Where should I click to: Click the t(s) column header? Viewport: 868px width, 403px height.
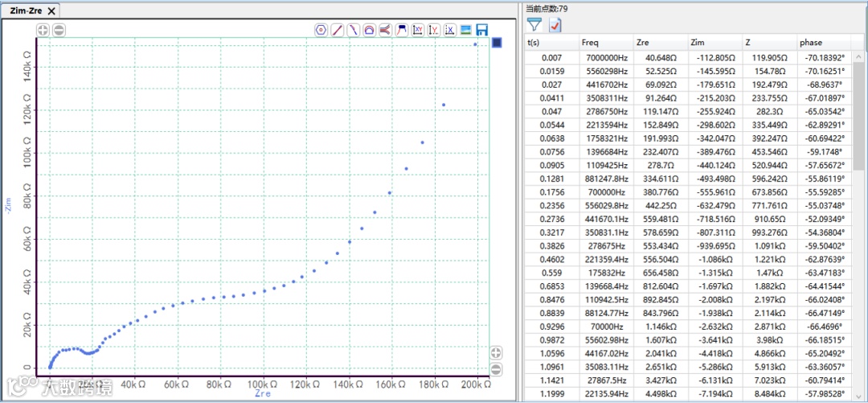551,42
